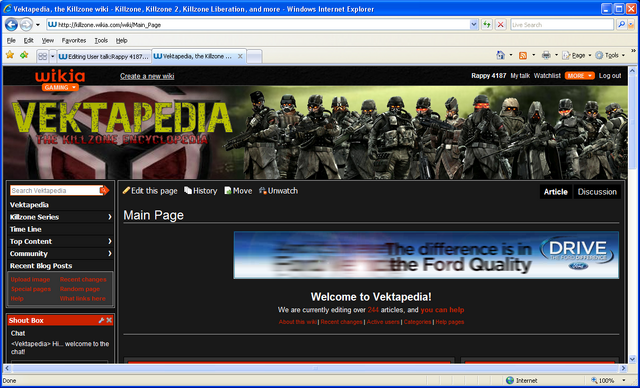Expand the orange MORE dropdown
The width and height of the screenshot is (640, 388).
[580, 75]
